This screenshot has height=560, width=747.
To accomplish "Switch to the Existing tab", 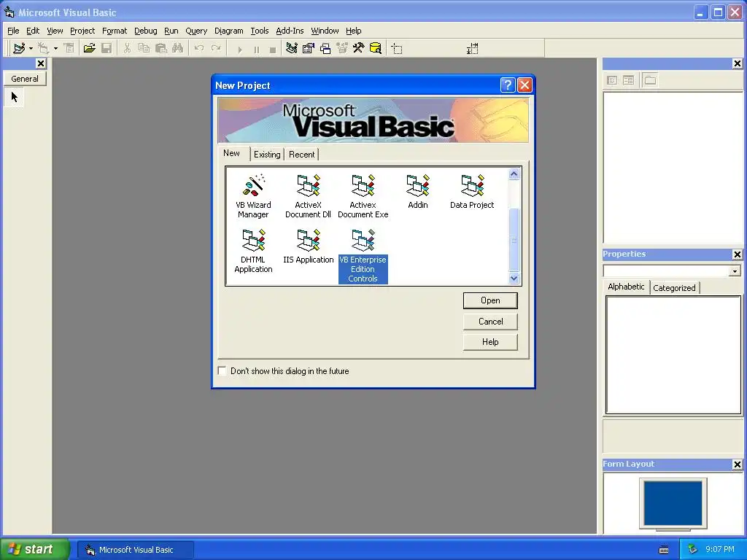I will click(x=267, y=155).
